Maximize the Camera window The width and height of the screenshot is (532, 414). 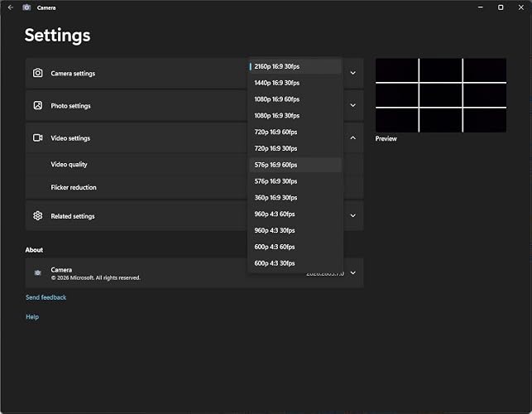pyautogui.click(x=501, y=7)
